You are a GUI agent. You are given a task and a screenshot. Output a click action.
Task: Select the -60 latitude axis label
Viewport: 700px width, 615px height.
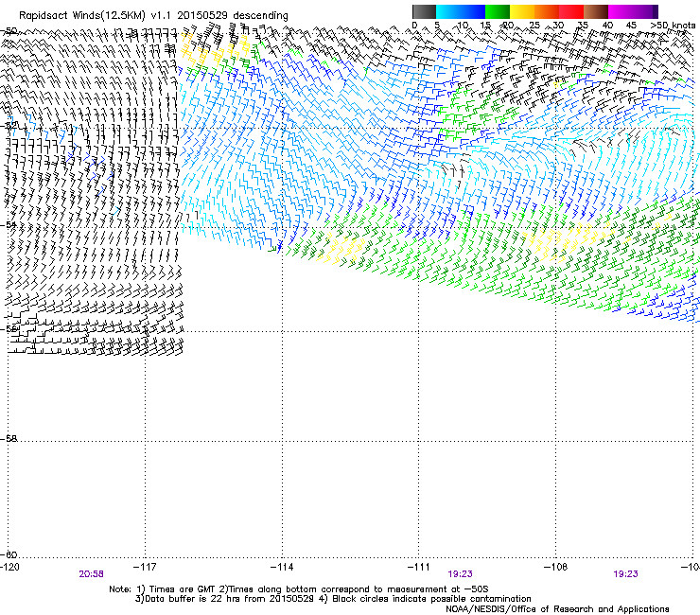click(x=9, y=554)
